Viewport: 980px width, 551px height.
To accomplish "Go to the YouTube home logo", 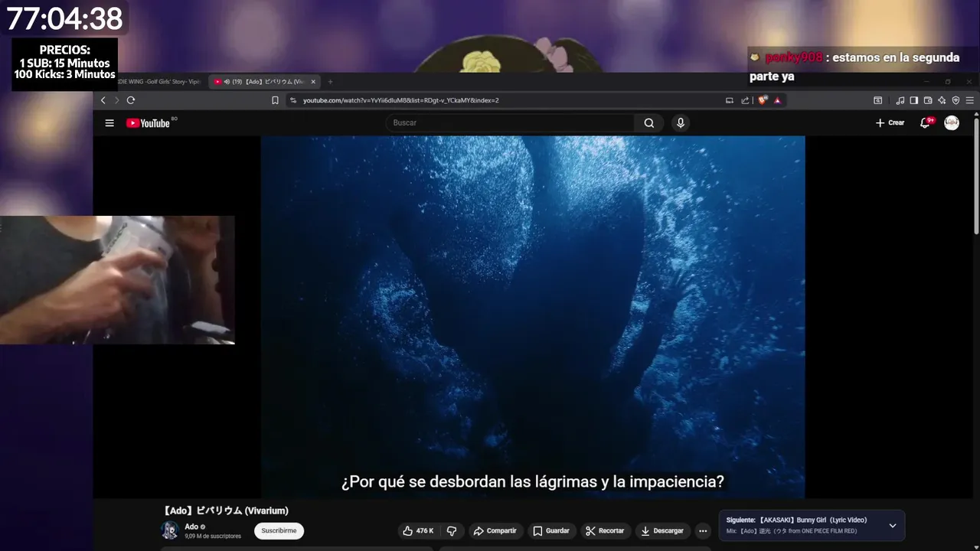I will click(149, 123).
